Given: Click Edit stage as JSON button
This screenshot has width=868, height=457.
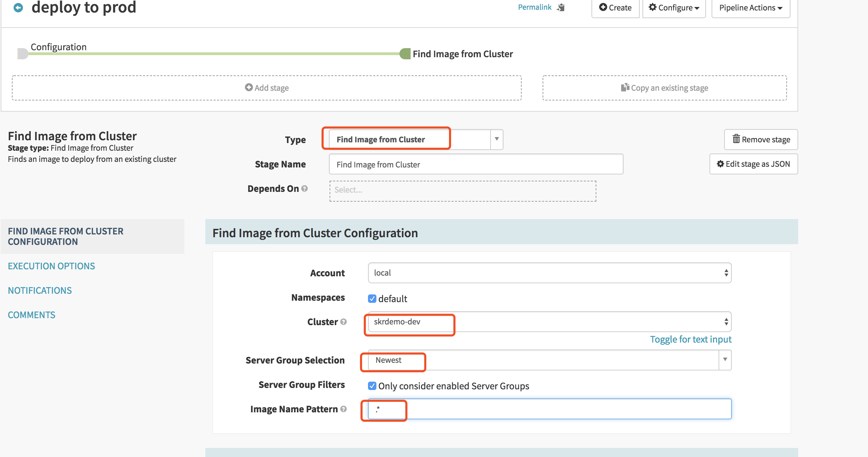Looking at the screenshot, I should click(x=753, y=164).
